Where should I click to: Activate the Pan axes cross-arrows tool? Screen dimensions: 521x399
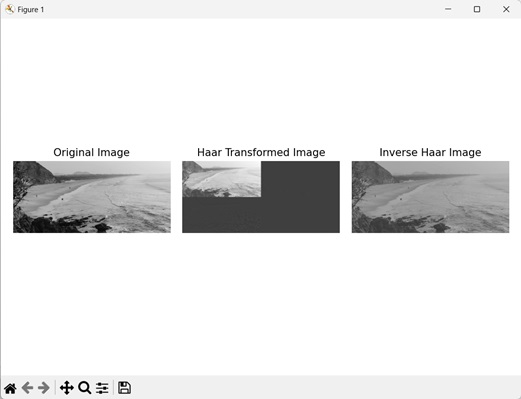coord(67,388)
